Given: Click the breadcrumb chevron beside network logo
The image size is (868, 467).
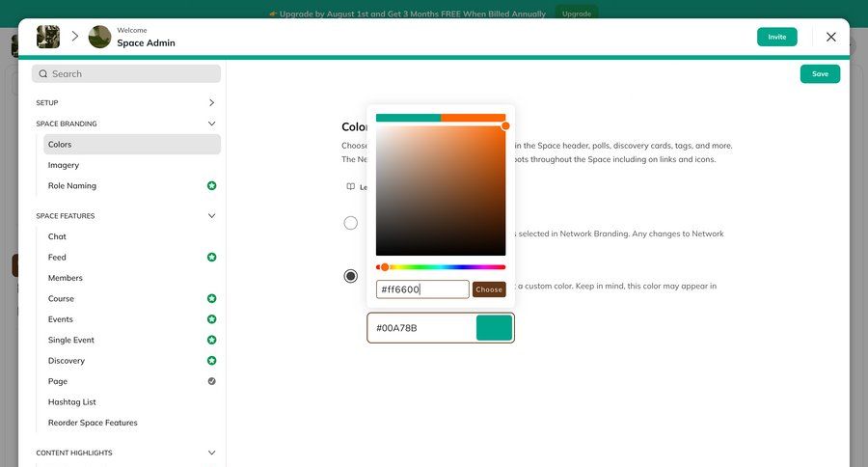Looking at the screenshot, I should click(x=74, y=37).
